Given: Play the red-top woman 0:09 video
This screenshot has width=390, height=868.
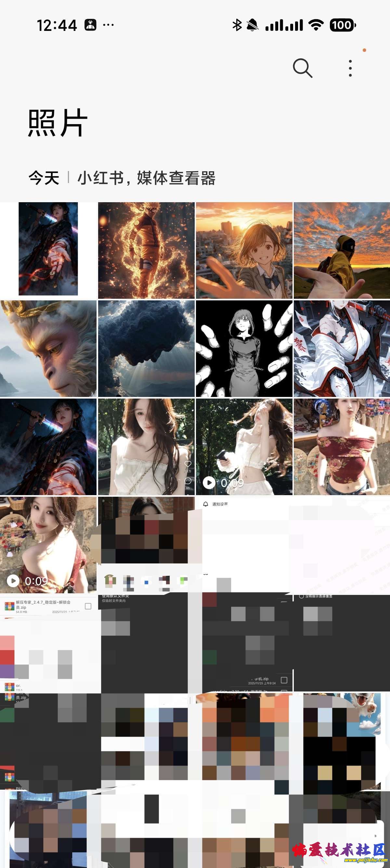Looking at the screenshot, I should click(x=48, y=545).
